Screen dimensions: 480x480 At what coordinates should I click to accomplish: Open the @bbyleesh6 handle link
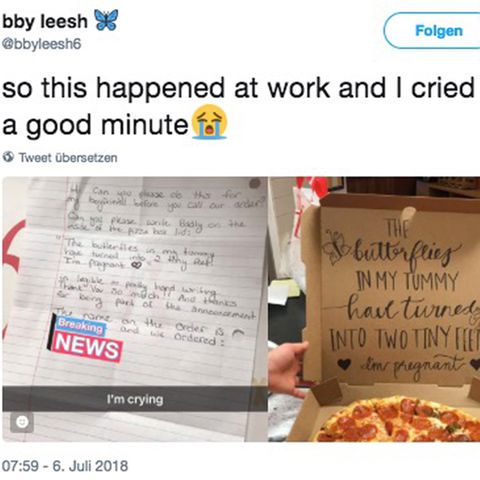(42, 44)
